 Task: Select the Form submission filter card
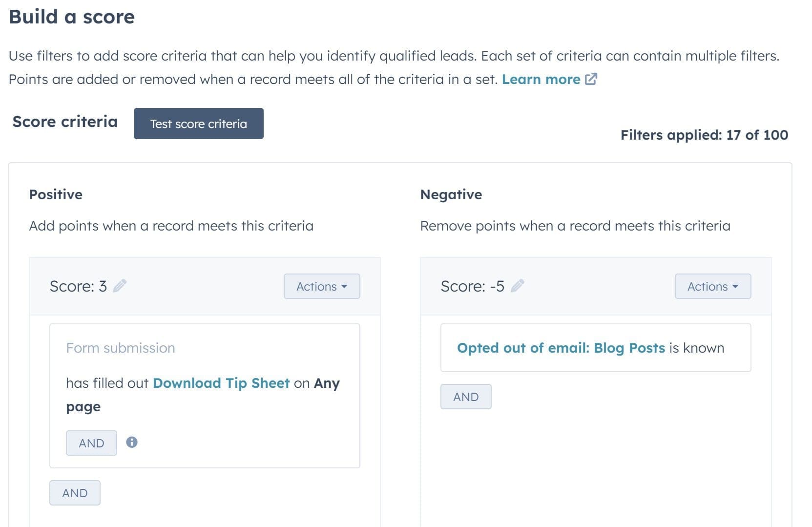click(120, 347)
